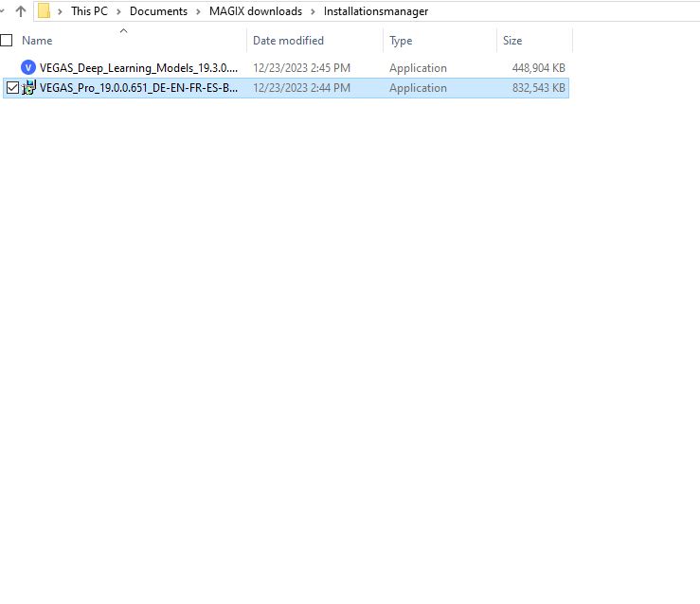Image resolution: width=700 pixels, height=604 pixels.
Task: Expand chevron after Documents
Action: (x=198, y=11)
